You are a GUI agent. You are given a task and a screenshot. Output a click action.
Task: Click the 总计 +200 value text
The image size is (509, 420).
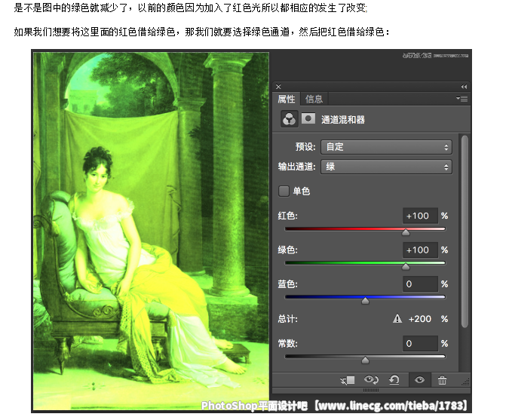click(420, 319)
